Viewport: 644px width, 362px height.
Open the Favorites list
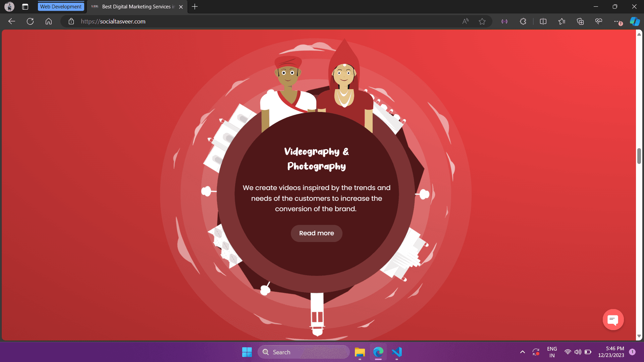coord(562,21)
